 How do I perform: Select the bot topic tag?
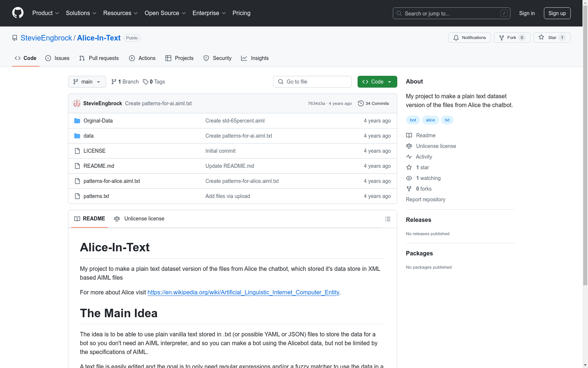point(413,120)
